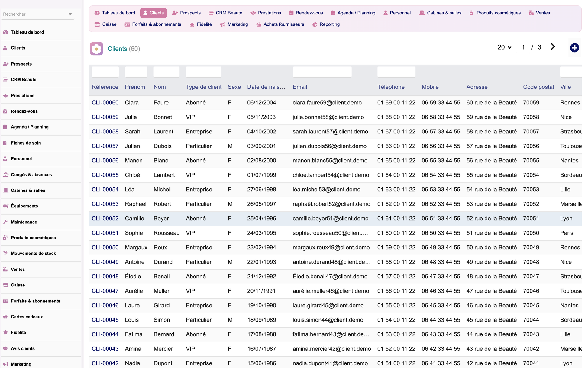This screenshot has height=368, width=588.
Task: Click the Ventes item in sidebar
Action: click(x=41, y=269)
